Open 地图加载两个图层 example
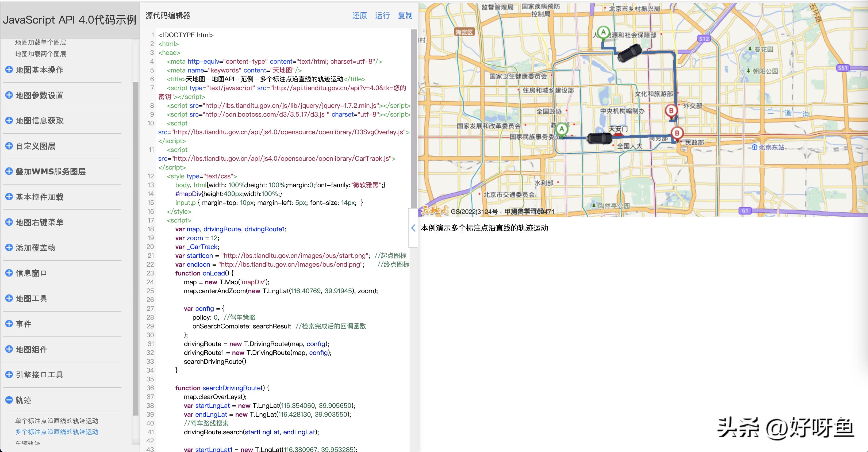 [40, 54]
